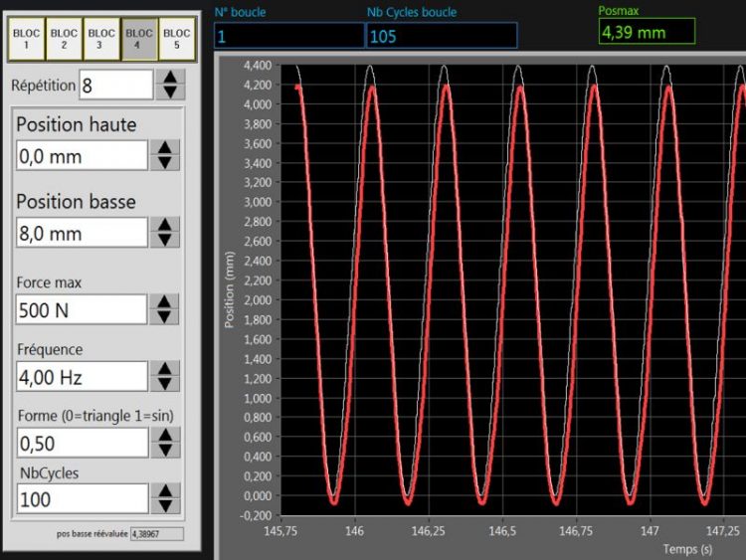Click the 'Forme (0=triangle 1=sin)' label

coord(95,416)
